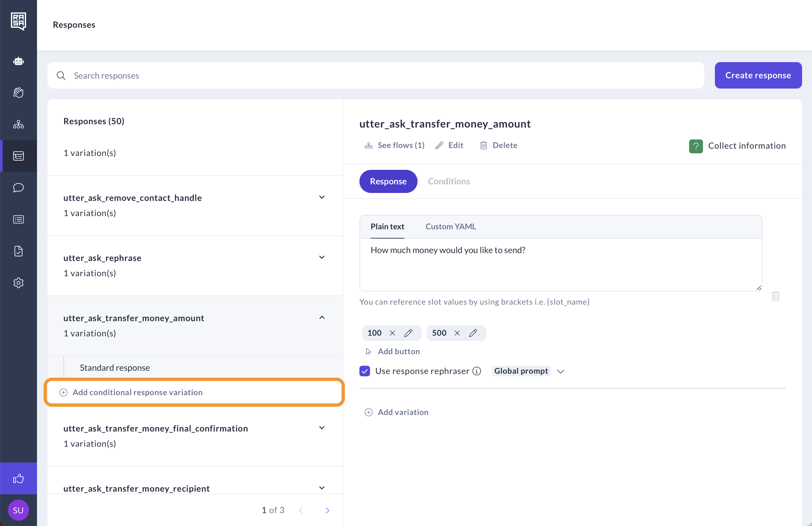
Task: Open the settings gear sidebar icon
Action: (x=18, y=282)
